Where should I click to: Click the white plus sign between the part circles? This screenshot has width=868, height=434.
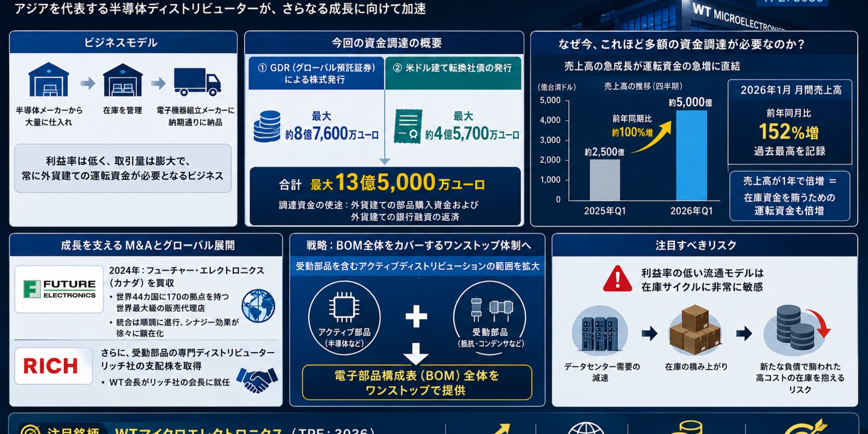[416, 316]
